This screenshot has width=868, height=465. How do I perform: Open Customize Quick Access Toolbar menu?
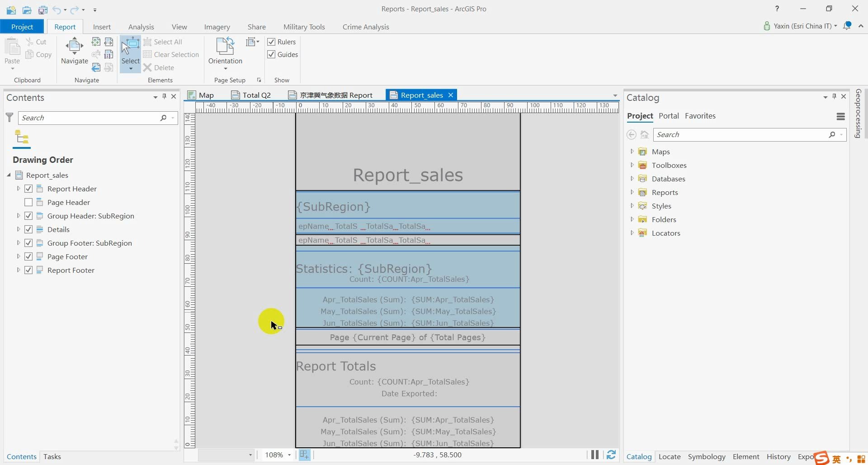(x=95, y=9)
